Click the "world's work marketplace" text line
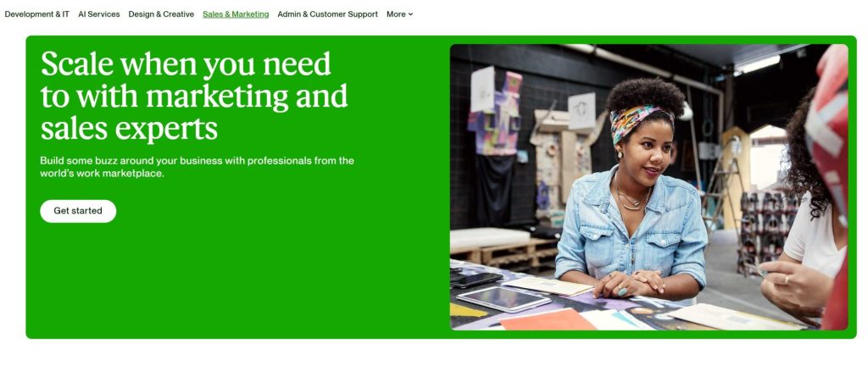Screen dimensions: 868x377 (103, 174)
